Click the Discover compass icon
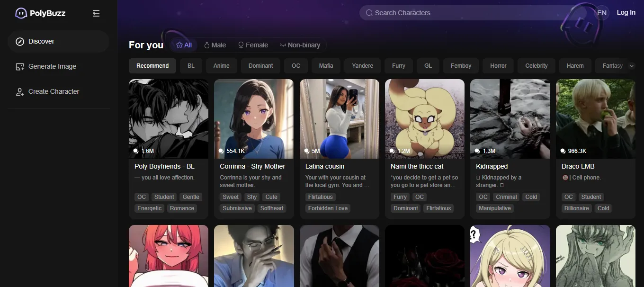644x287 pixels. [20, 41]
